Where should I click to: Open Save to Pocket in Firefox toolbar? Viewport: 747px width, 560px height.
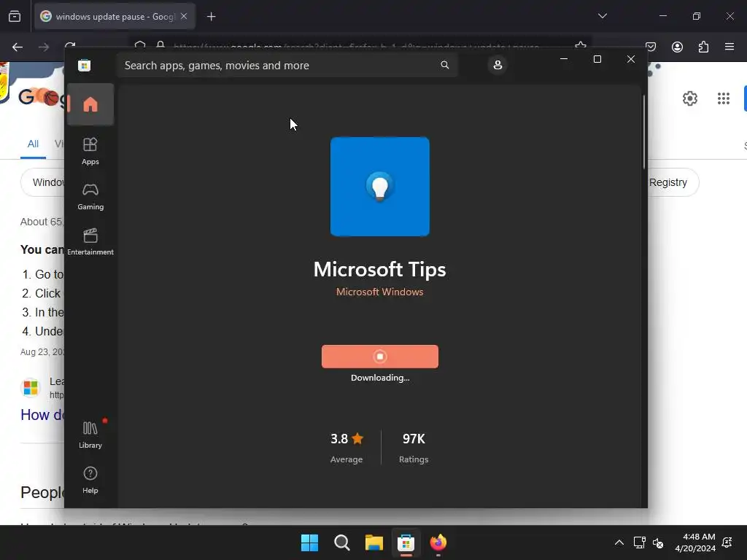click(x=651, y=47)
